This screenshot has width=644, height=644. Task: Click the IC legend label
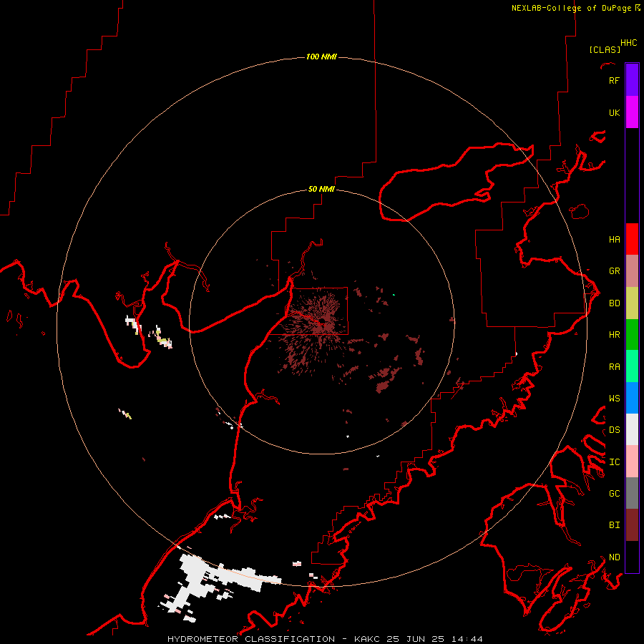(614, 462)
